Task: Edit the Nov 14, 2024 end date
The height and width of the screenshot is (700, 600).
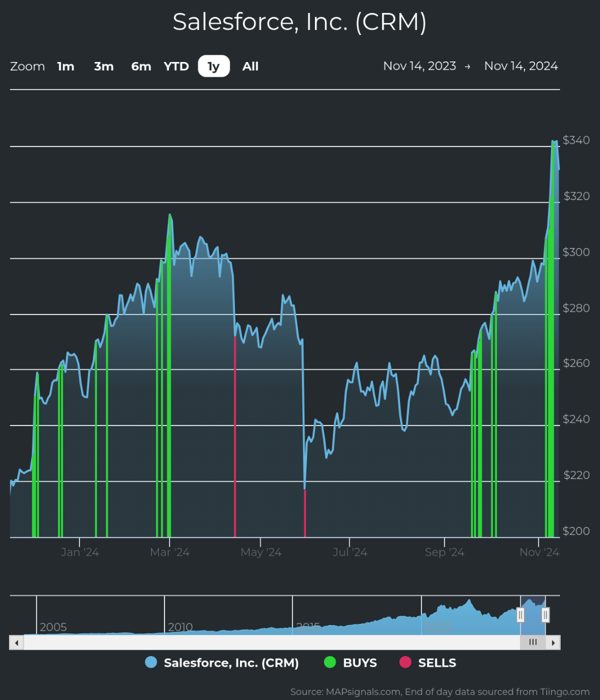Action: pos(521,66)
